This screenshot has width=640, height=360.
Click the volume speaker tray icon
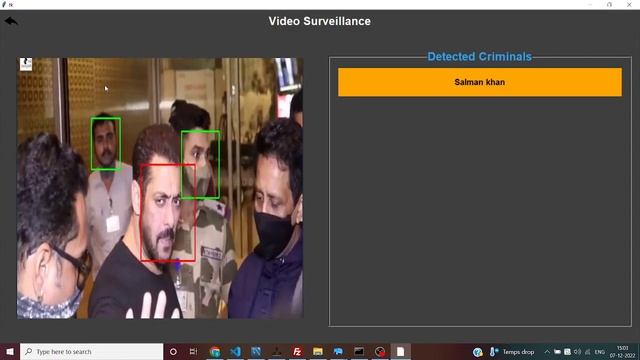pyautogui.click(x=577, y=351)
